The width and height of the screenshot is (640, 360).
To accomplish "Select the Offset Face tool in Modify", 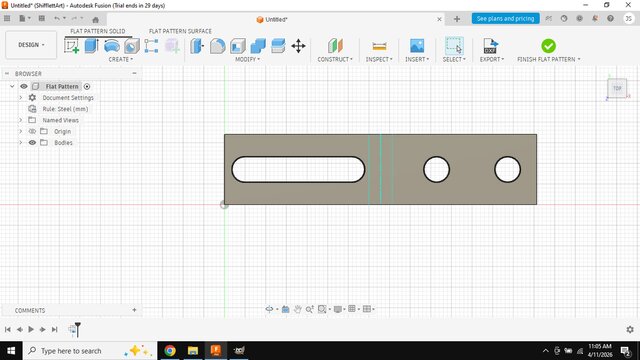I will click(x=278, y=46).
